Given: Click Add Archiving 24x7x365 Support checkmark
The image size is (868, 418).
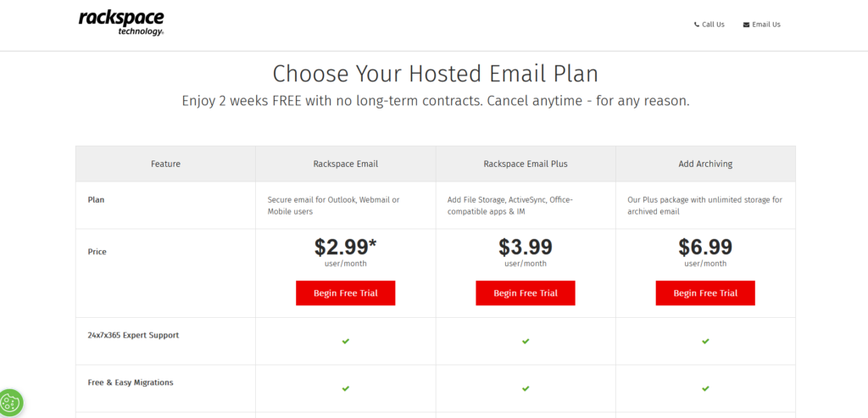Looking at the screenshot, I should coord(705,341).
